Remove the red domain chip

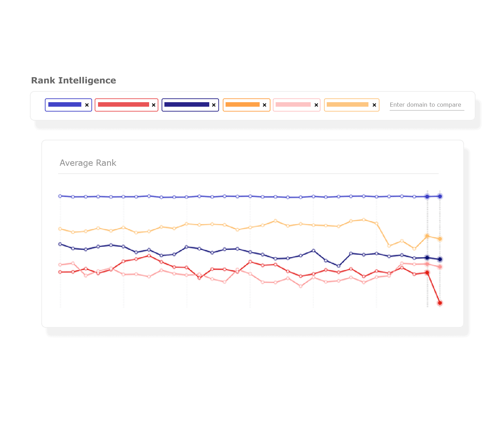tap(154, 105)
